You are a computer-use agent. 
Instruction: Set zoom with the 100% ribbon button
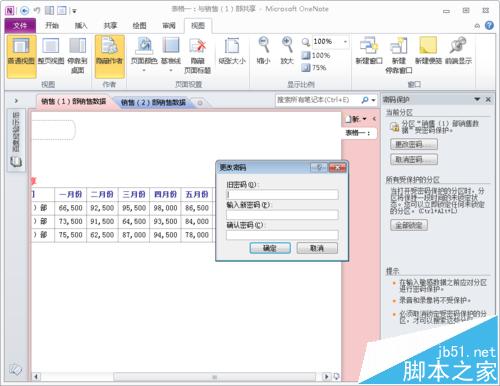click(316, 55)
